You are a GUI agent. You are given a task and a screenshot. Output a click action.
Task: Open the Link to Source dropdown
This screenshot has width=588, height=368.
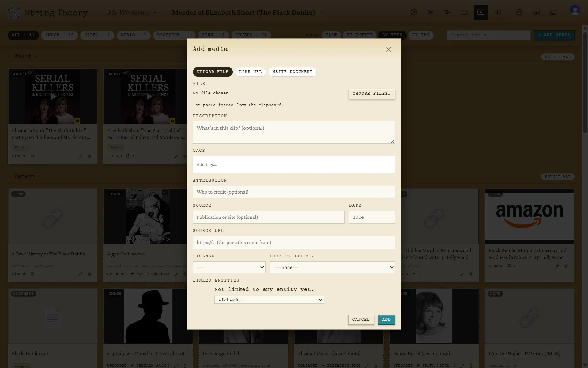332,267
